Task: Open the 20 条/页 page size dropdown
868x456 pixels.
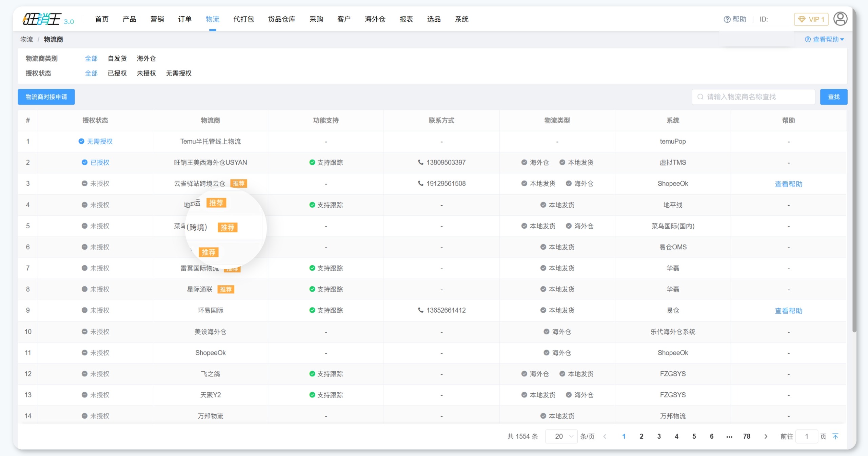Action: click(561, 436)
